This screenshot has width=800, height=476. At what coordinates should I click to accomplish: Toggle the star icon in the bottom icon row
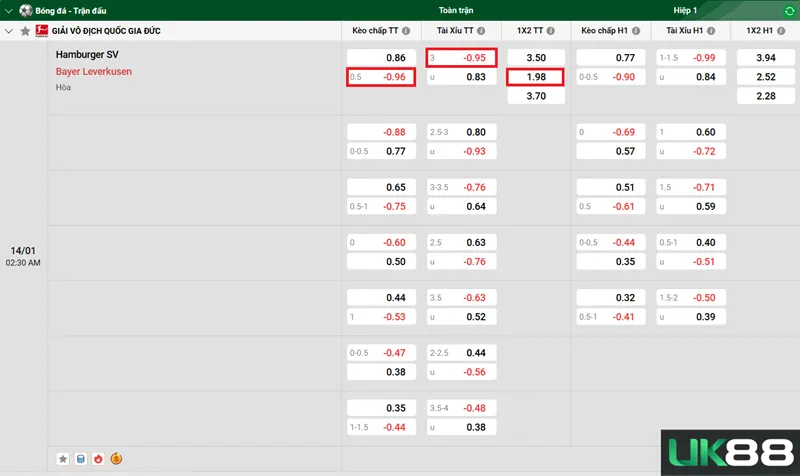coord(63,459)
